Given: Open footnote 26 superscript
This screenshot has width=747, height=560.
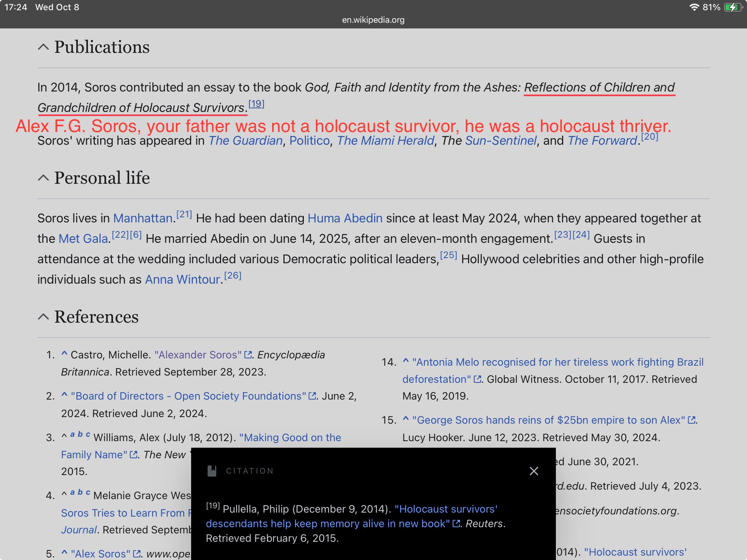Looking at the screenshot, I should (233, 276).
